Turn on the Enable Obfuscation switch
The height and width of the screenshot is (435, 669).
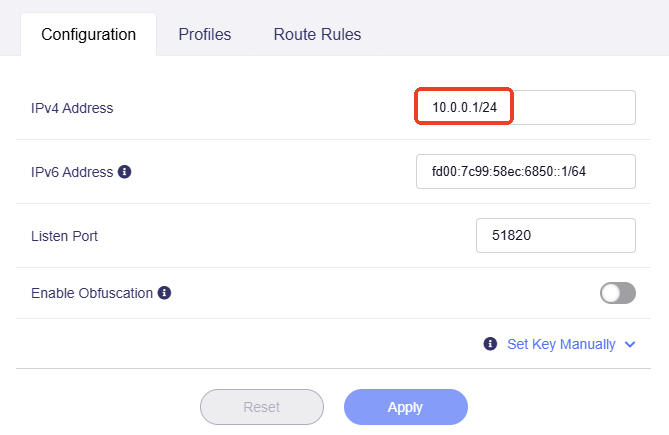pos(617,293)
